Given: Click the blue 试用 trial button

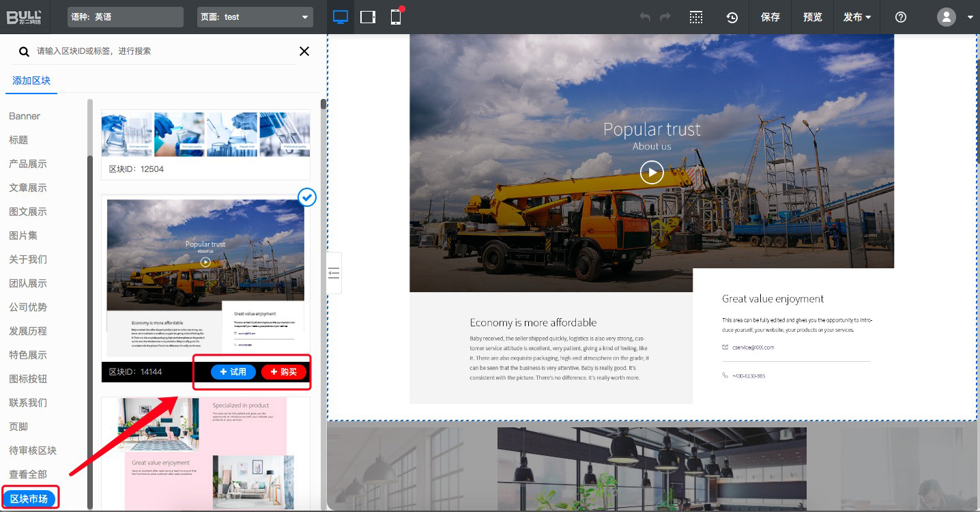Looking at the screenshot, I should pyautogui.click(x=233, y=372).
